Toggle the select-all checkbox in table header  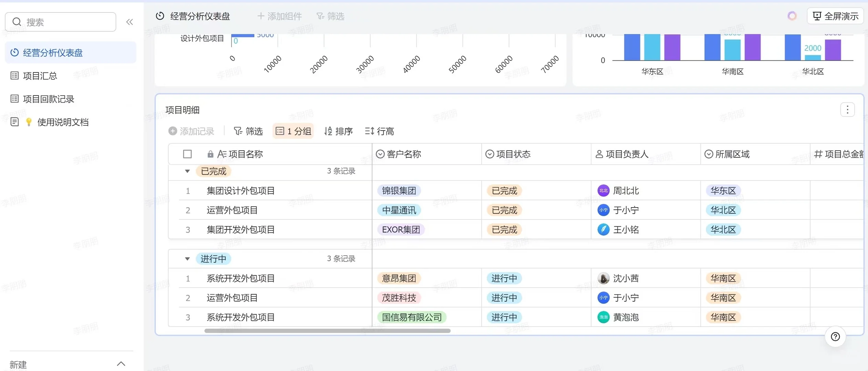187,154
